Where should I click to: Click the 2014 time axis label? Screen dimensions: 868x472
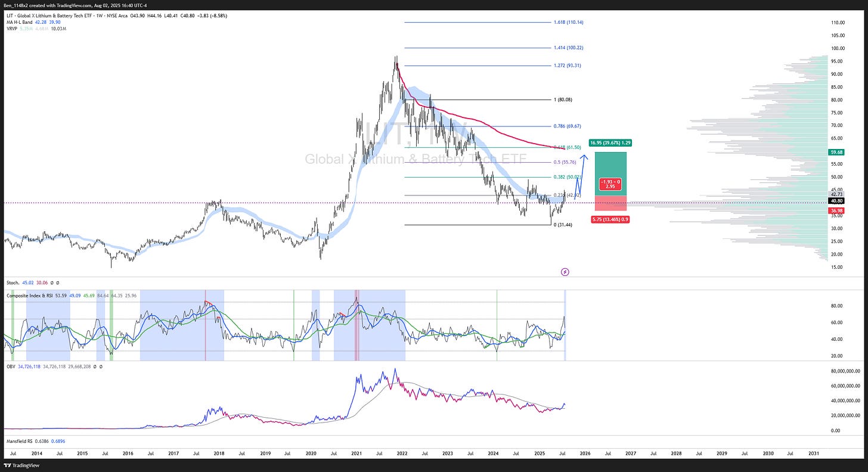tap(37, 454)
